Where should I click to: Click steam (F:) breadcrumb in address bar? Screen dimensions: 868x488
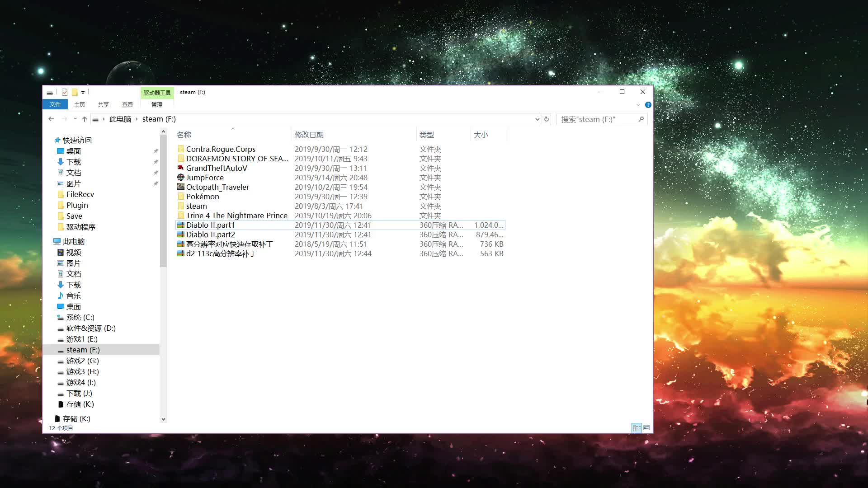pos(159,119)
